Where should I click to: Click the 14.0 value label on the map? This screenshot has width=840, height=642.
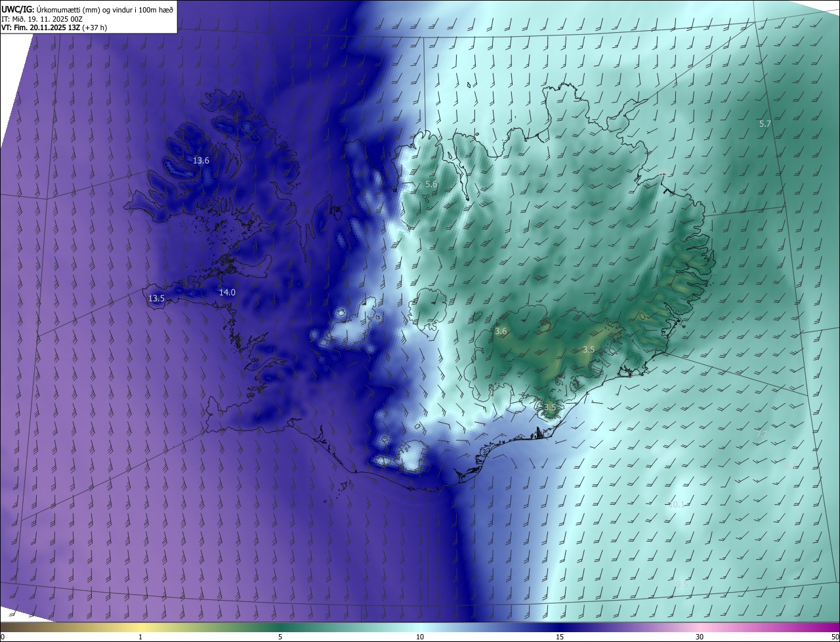click(227, 293)
